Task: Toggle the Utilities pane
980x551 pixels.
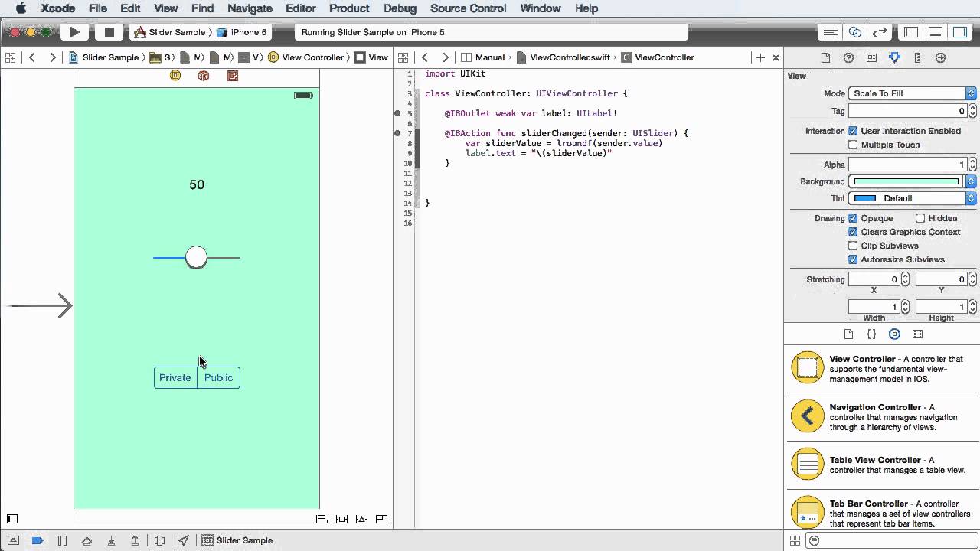Action: (959, 32)
